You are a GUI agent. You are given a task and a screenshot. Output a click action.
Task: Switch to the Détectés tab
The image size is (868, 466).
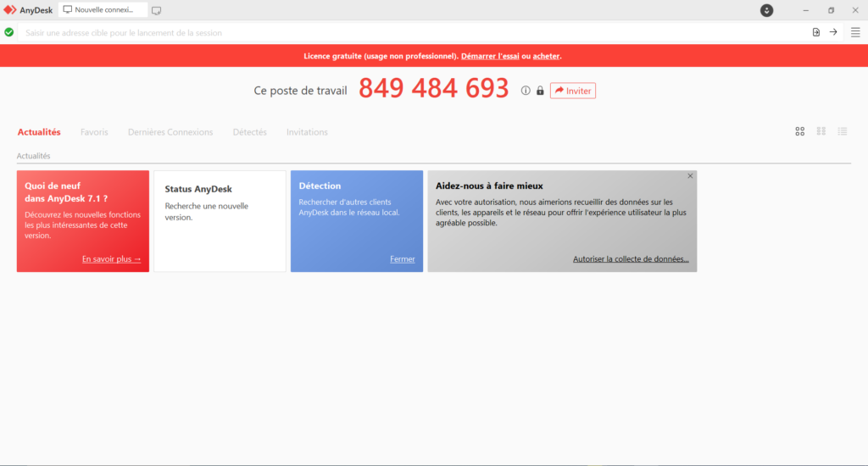pos(250,131)
